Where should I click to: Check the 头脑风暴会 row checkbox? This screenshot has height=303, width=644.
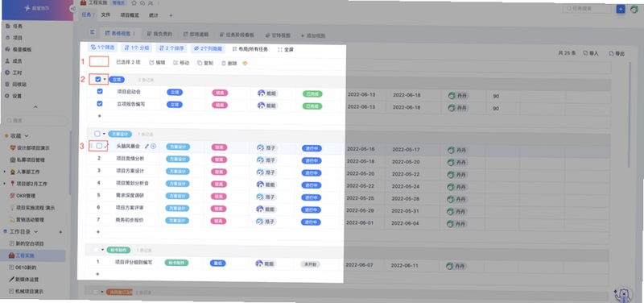[99, 146]
